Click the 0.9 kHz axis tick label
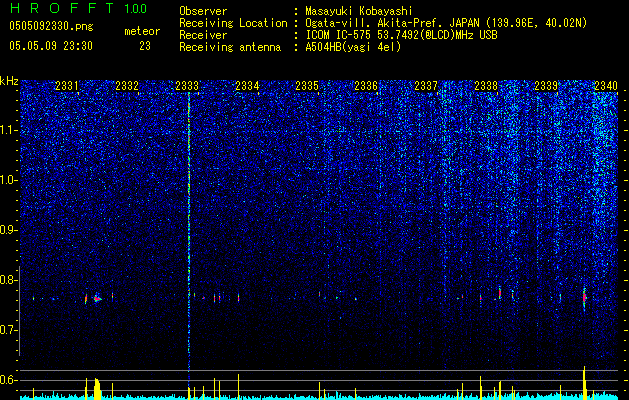Image resolution: width=629 pixels, height=400 pixels. [8, 230]
